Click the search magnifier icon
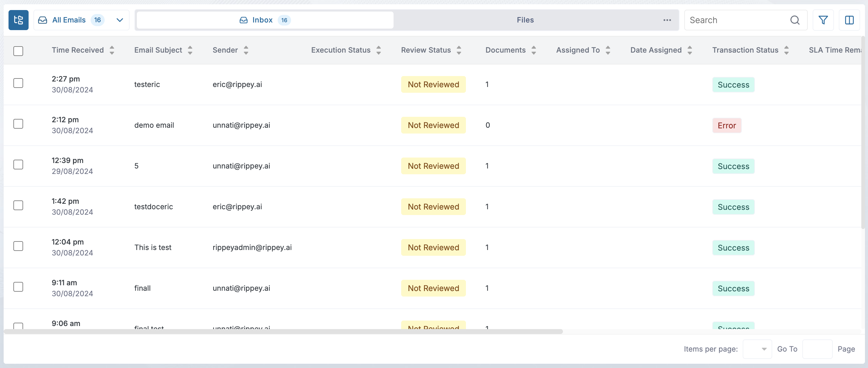 (x=794, y=20)
